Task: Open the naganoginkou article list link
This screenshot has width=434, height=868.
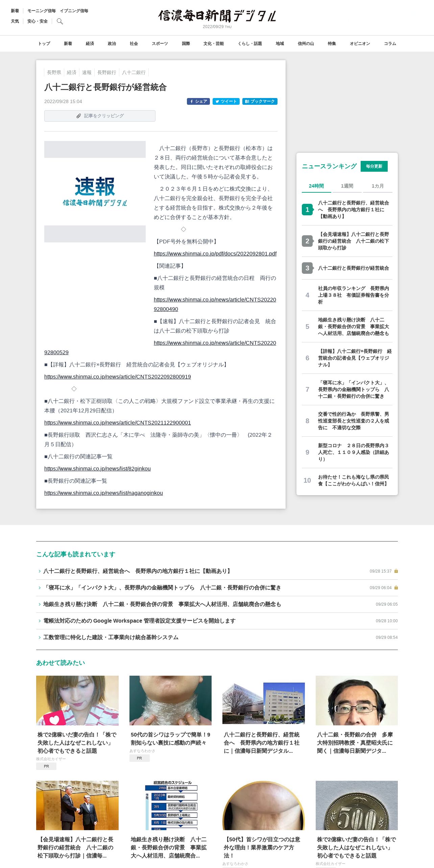Action: point(103,493)
